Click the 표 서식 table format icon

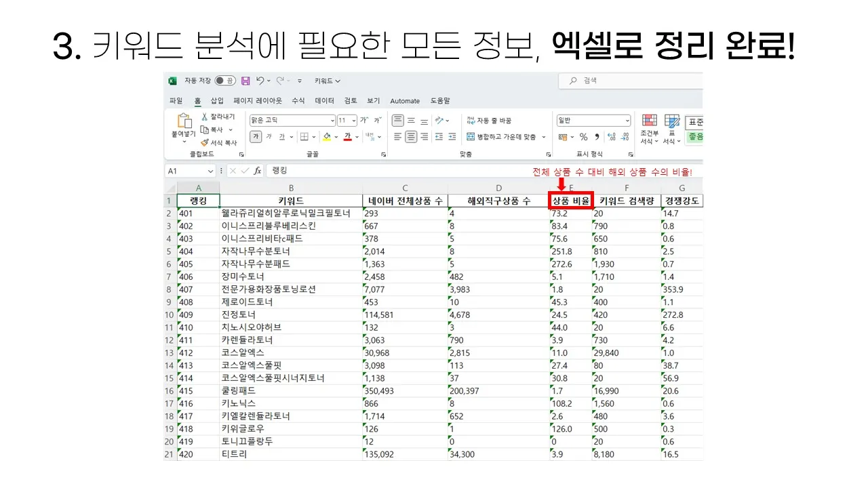pos(672,121)
